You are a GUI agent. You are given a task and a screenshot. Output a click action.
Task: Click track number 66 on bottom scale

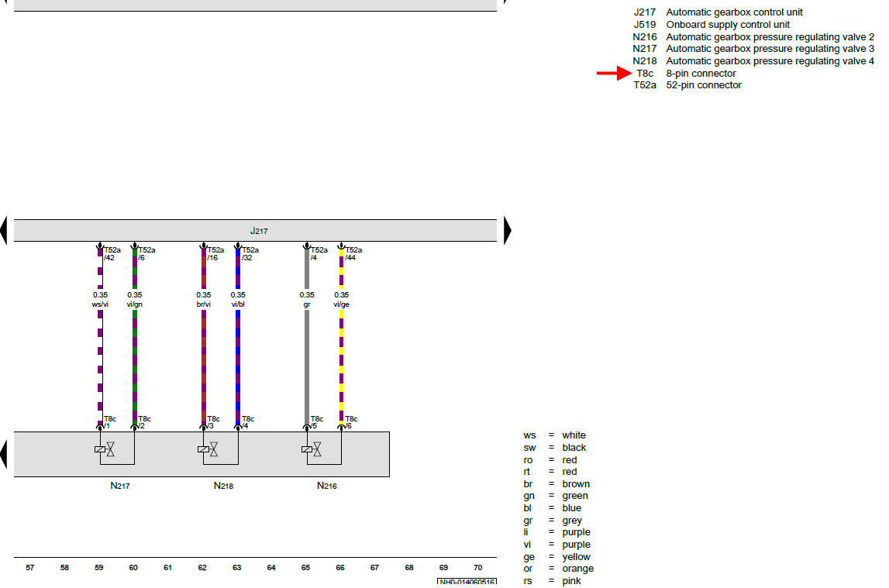[x=340, y=568]
